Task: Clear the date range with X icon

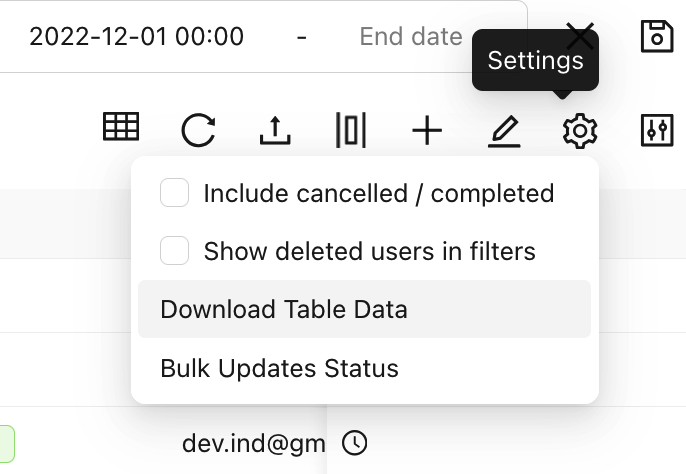Action: (580, 37)
